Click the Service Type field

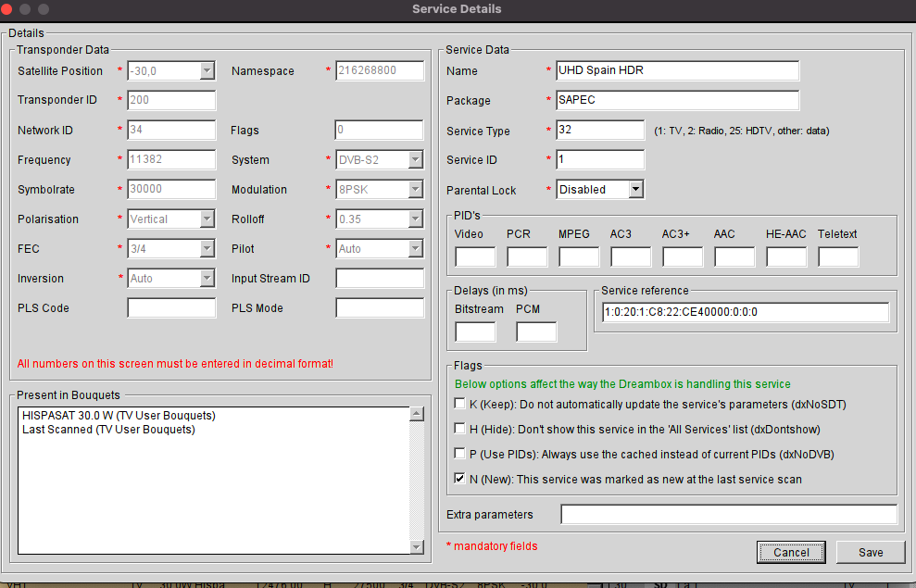600,131
